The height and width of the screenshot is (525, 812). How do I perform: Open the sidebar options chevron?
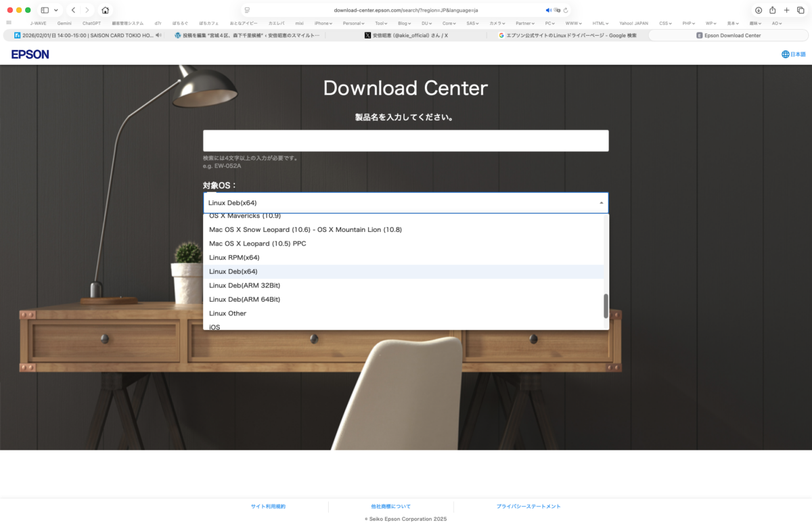[x=56, y=10]
